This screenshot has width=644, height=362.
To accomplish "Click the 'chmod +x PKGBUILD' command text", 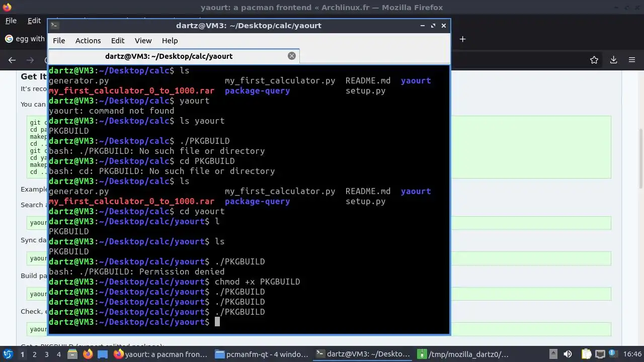I will (x=257, y=282).
